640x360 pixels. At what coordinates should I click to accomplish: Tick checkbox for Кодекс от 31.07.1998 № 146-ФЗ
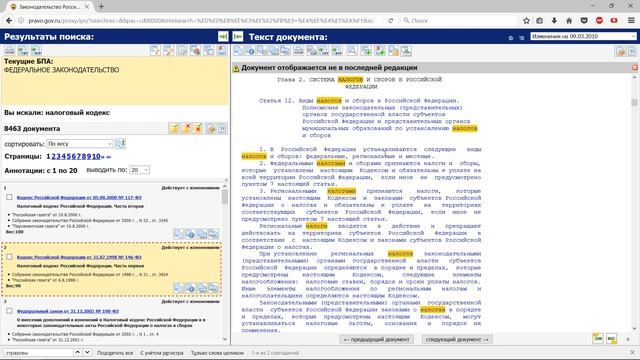click(9, 257)
